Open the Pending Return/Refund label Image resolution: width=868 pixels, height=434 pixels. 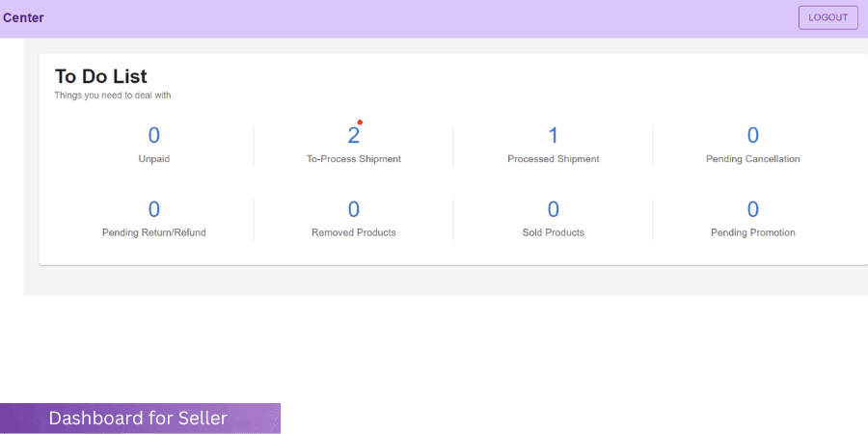point(154,232)
